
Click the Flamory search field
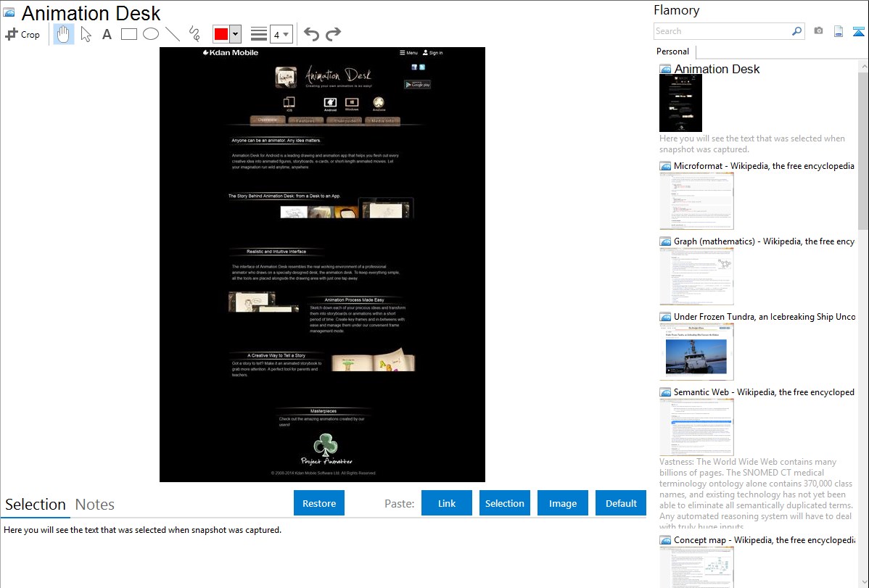tap(722, 31)
